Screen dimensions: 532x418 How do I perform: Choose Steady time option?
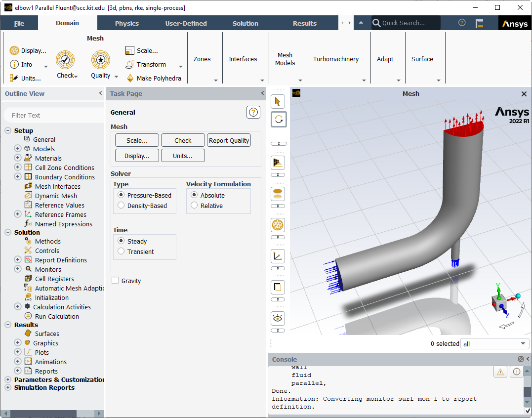click(x=121, y=241)
